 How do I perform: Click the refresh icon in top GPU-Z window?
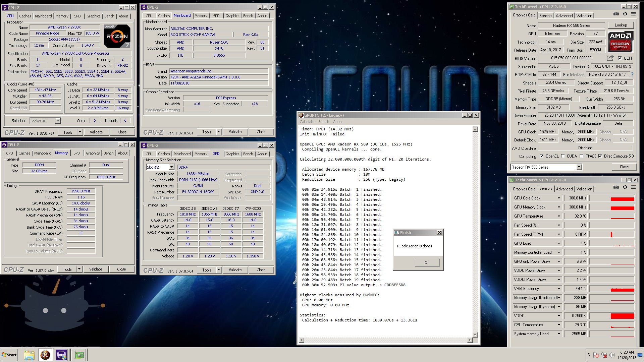[x=625, y=14]
